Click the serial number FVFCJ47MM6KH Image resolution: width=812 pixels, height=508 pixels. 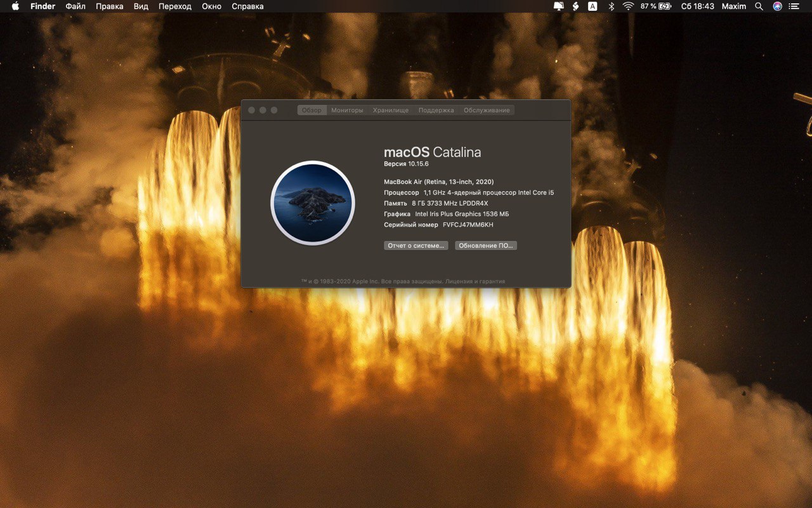click(x=468, y=225)
